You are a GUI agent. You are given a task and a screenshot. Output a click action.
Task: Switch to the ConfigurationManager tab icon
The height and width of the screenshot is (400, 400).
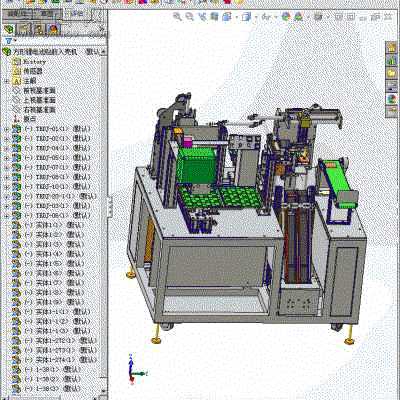(x=39, y=29)
